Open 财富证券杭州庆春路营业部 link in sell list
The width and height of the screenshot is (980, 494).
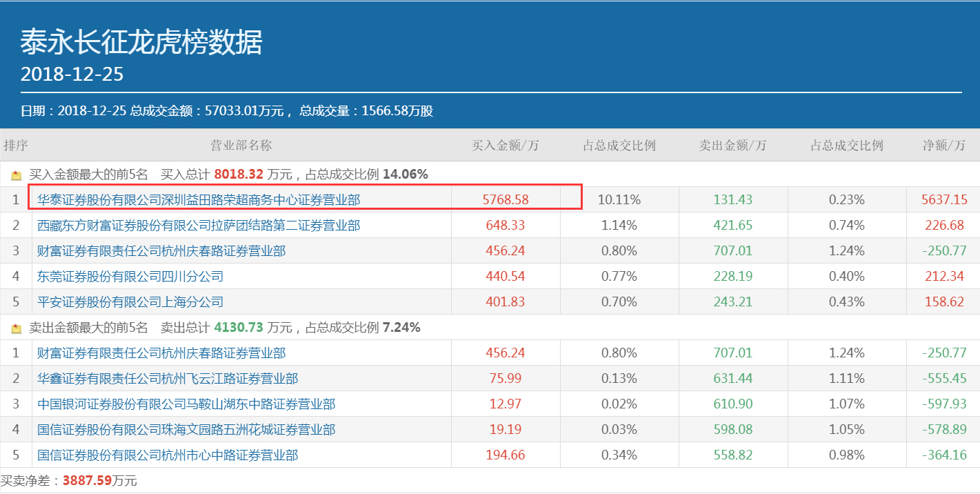[x=161, y=353]
